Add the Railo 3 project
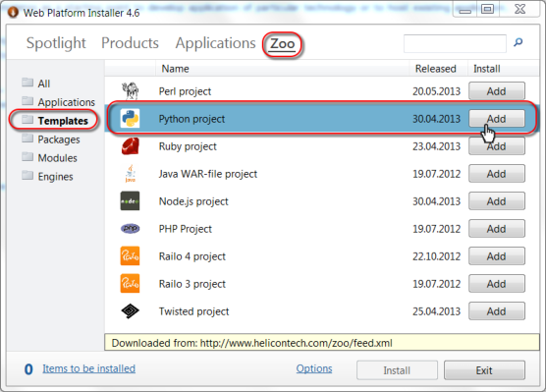The height and width of the screenshot is (392, 546). [497, 284]
